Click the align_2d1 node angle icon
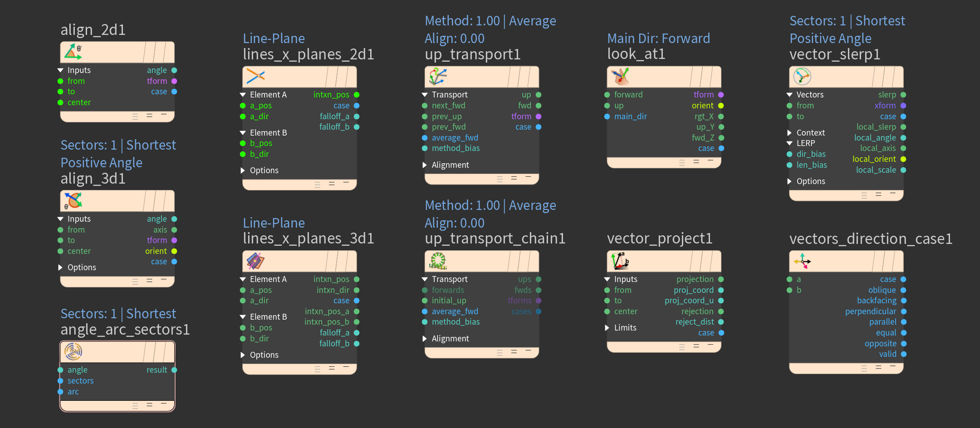This screenshot has width=980, height=428. pos(73,52)
